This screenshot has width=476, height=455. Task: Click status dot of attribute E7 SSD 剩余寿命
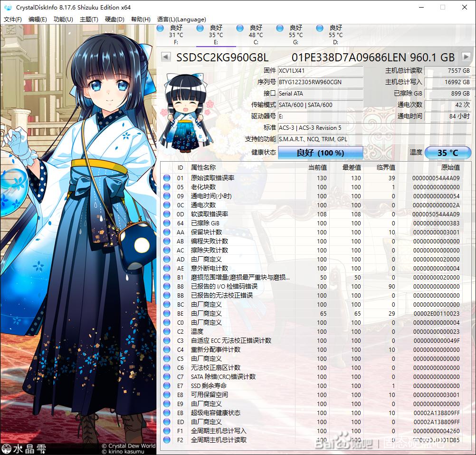coord(167,386)
